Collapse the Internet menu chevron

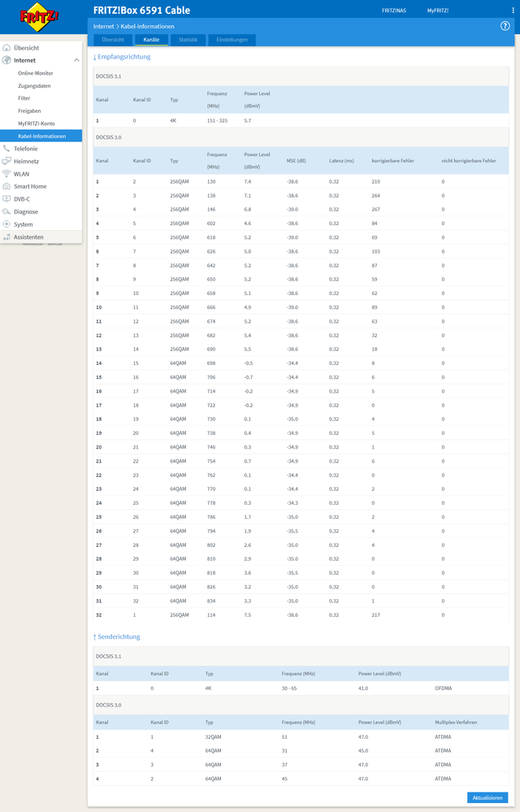coord(76,60)
